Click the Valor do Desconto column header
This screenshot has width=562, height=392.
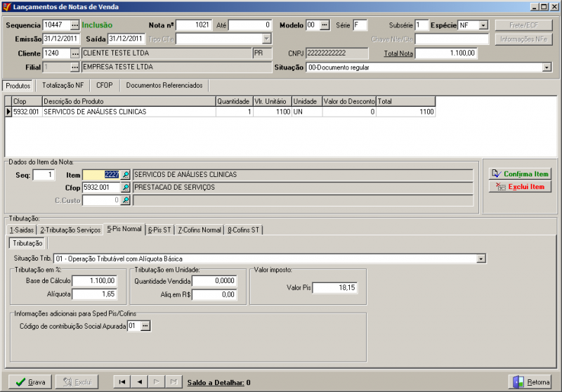pyautogui.click(x=349, y=101)
